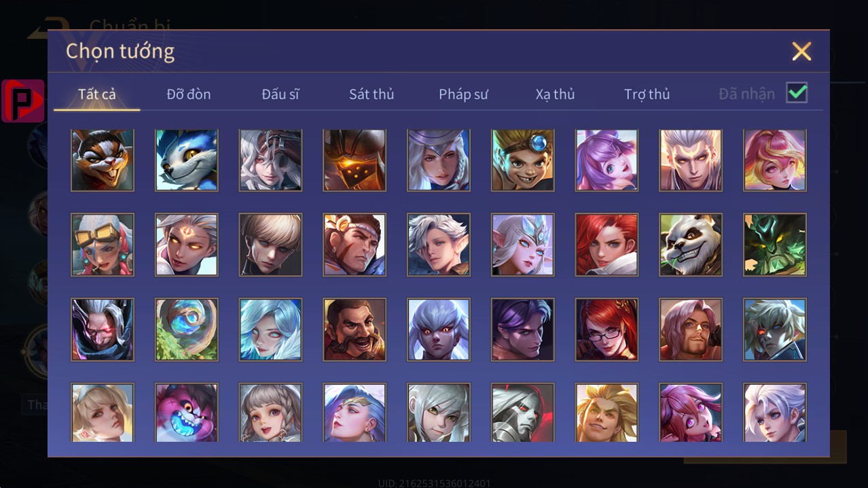
Task: Choose the blue fox hero portrait
Action: click(x=187, y=160)
